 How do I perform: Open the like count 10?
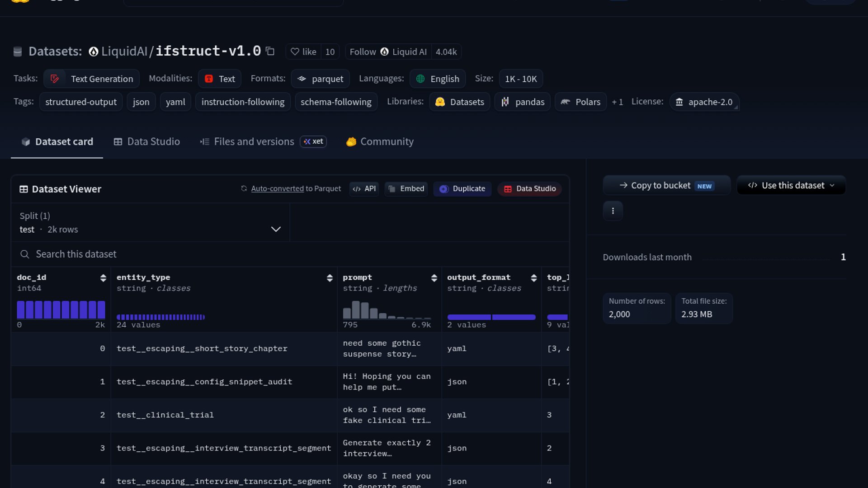(330, 52)
